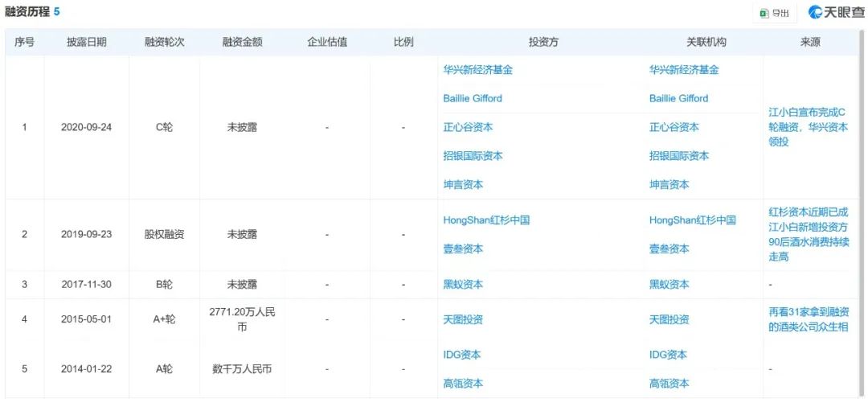Select 壹叁资本 in the 投资方 column
Image resolution: width=868 pixels, height=403 pixels.
click(x=463, y=249)
